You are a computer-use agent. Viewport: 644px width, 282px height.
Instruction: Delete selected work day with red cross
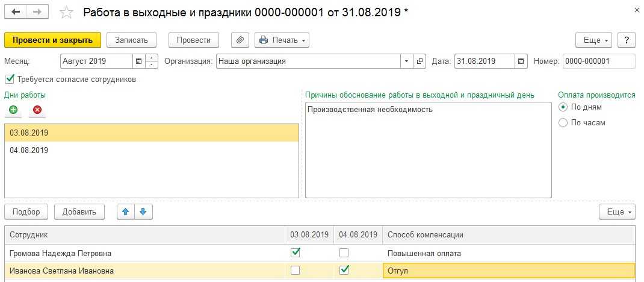[37, 110]
